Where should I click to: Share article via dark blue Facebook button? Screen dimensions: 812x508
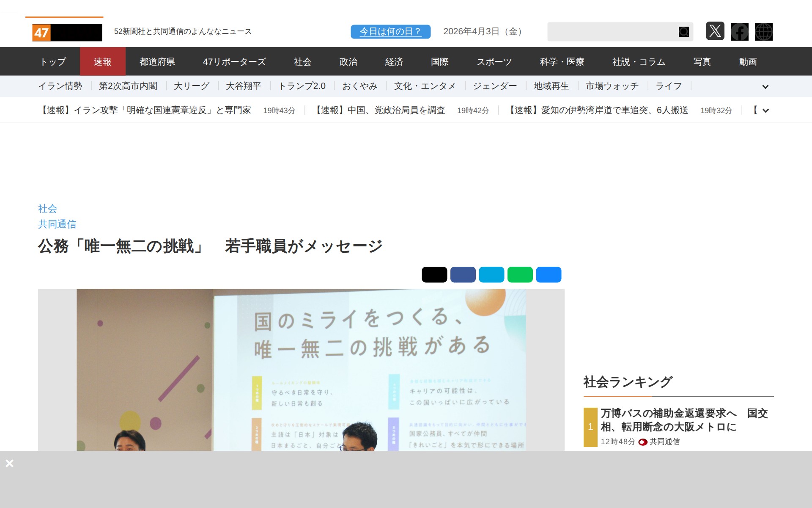coord(463,274)
